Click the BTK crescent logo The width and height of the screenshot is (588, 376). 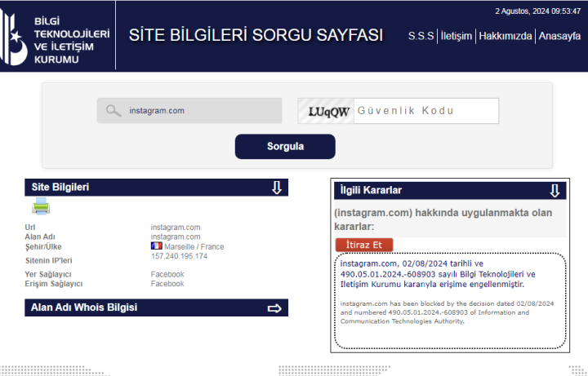16,36
